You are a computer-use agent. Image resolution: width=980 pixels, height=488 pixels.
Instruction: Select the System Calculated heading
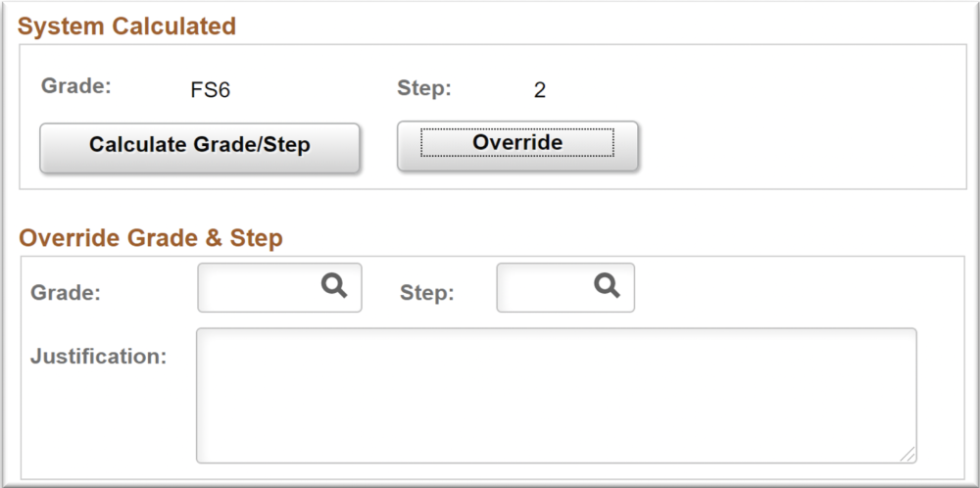(x=127, y=26)
